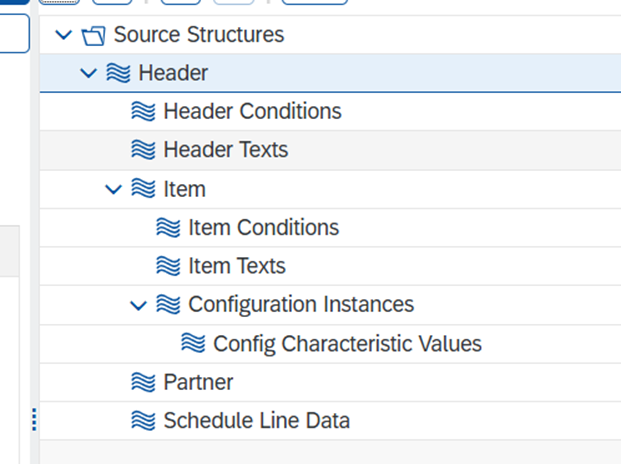Click the Item structure icon
Viewport: 621px width, 464px height.
coord(143,189)
